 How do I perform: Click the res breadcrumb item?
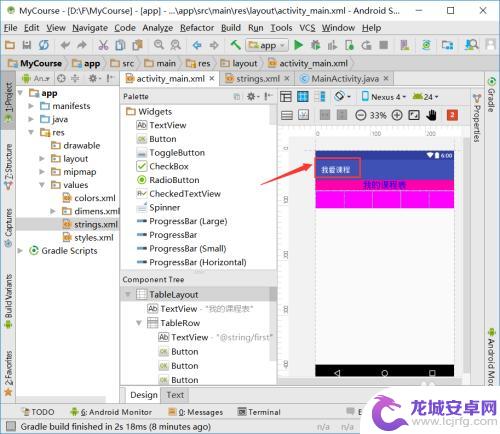(199, 63)
